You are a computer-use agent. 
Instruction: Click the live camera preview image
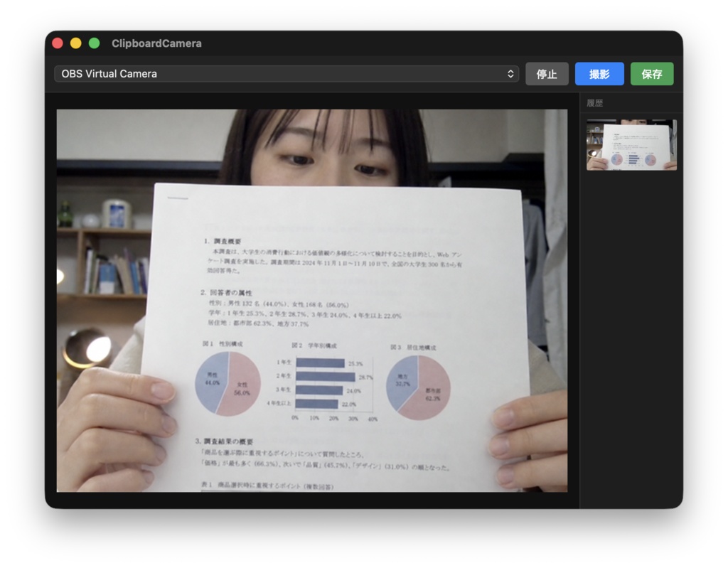[312, 301]
